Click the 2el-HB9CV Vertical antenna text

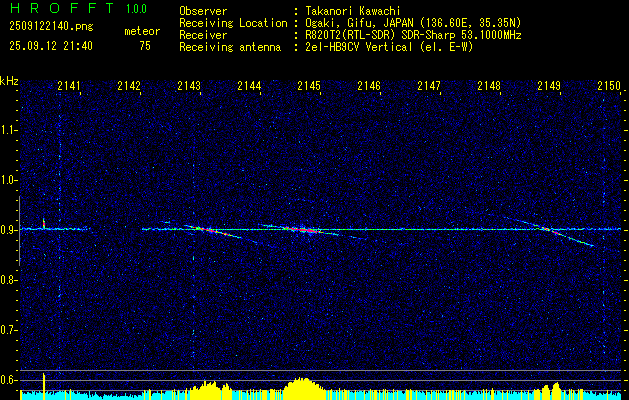coord(389,47)
